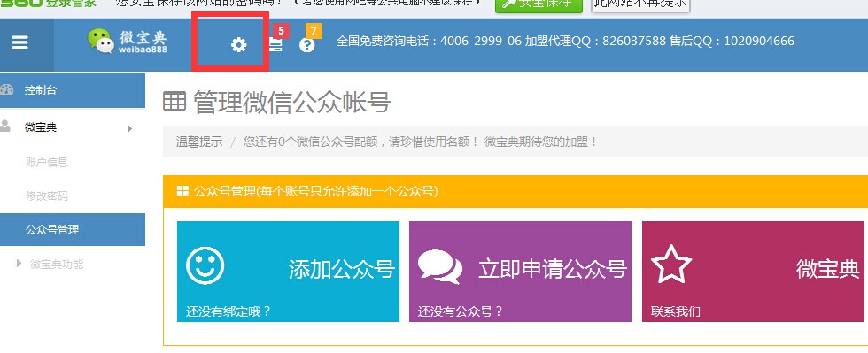The width and height of the screenshot is (868, 353).
Task: Click the 安全保存 green button
Action: (539, 5)
